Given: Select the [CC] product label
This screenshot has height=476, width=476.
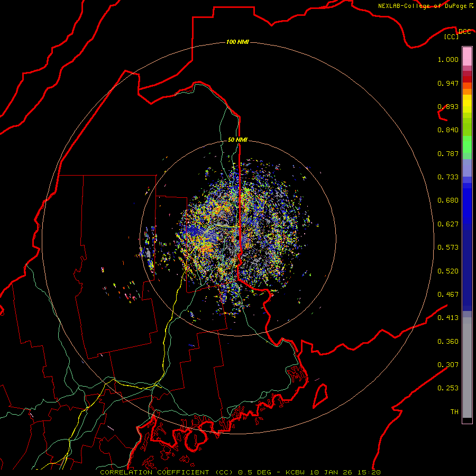Looking at the screenshot, I should 452,36.
